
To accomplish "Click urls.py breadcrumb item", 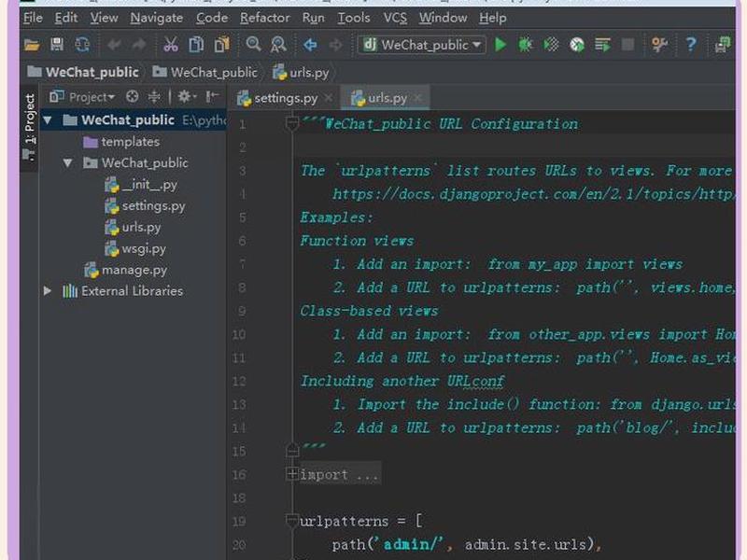I will (x=301, y=73).
